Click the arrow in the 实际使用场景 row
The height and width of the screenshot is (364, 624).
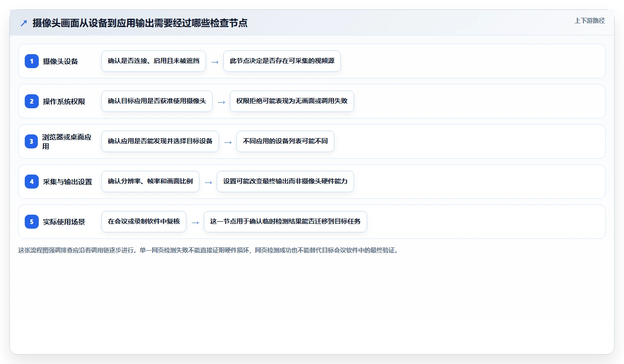click(195, 222)
